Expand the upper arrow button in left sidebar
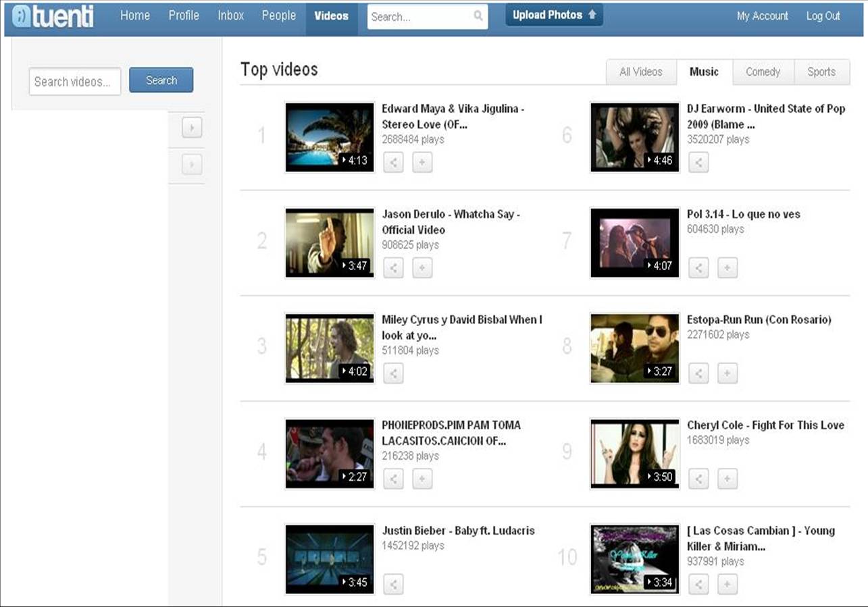 (192, 127)
